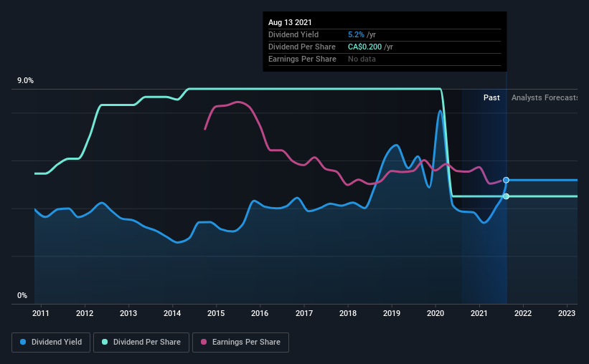Click the pink dot in Earnings Per Share legend
The image size is (589, 364).
204,342
